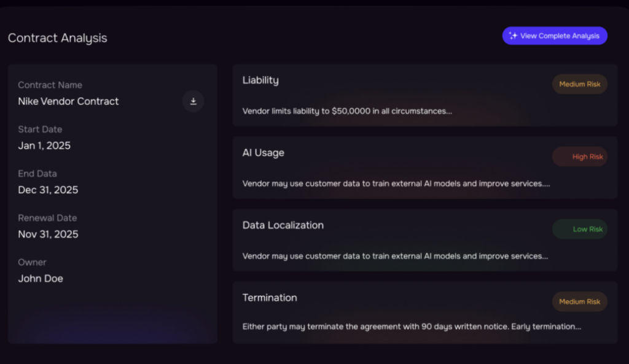Screen dimensions: 629x364
Task: Click the AI Usage customer data description
Action: [x=396, y=184]
